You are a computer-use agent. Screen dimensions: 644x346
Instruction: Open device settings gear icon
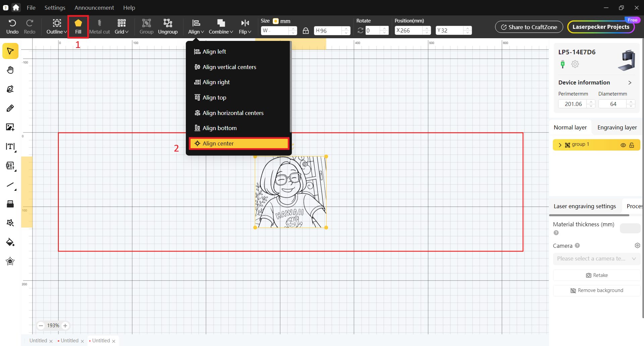coord(575,64)
